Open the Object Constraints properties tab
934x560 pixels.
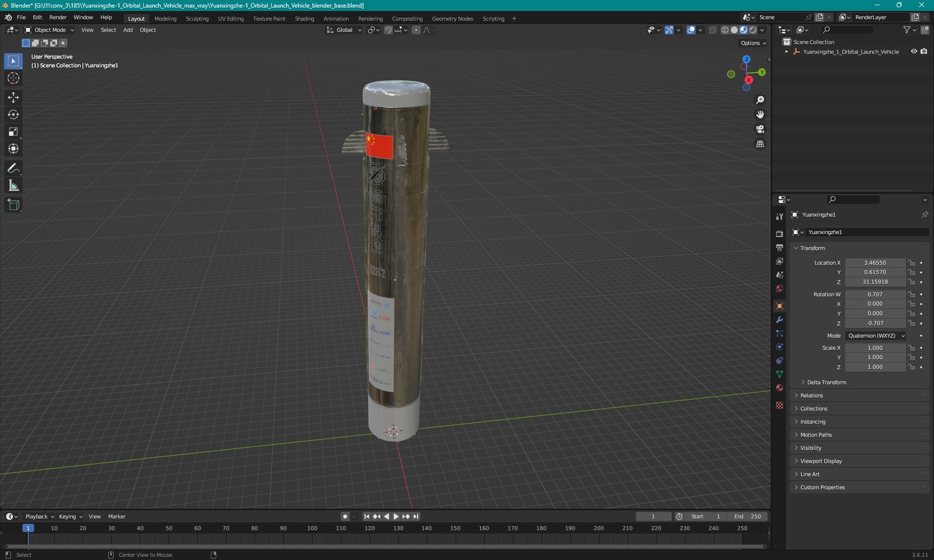click(x=779, y=361)
